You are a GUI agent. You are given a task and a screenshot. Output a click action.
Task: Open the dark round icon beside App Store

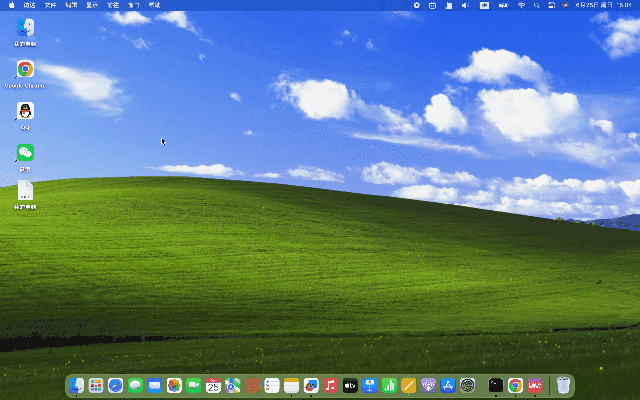[x=467, y=385]
